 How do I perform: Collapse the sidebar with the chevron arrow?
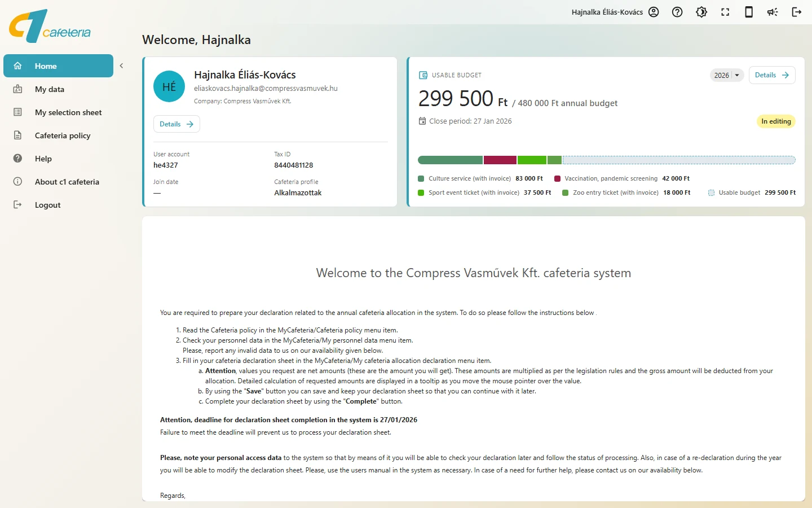121,65
